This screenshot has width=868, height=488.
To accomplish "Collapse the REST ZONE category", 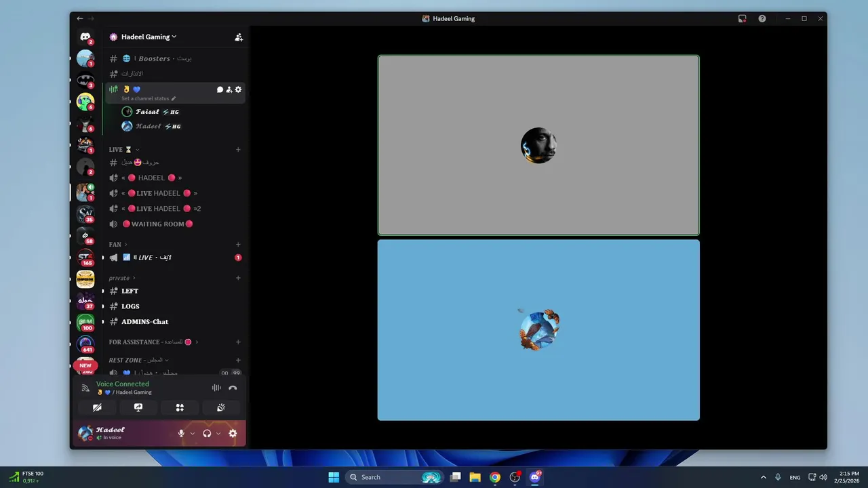I will (x=139, y=360).
